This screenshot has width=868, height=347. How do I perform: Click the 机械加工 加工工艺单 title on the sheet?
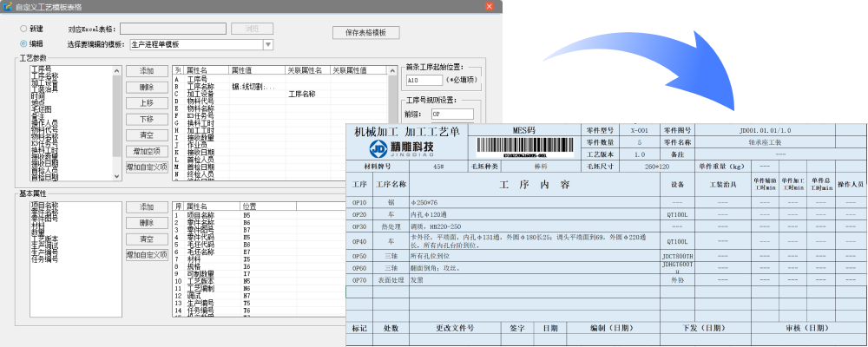(x=406, y=131)
